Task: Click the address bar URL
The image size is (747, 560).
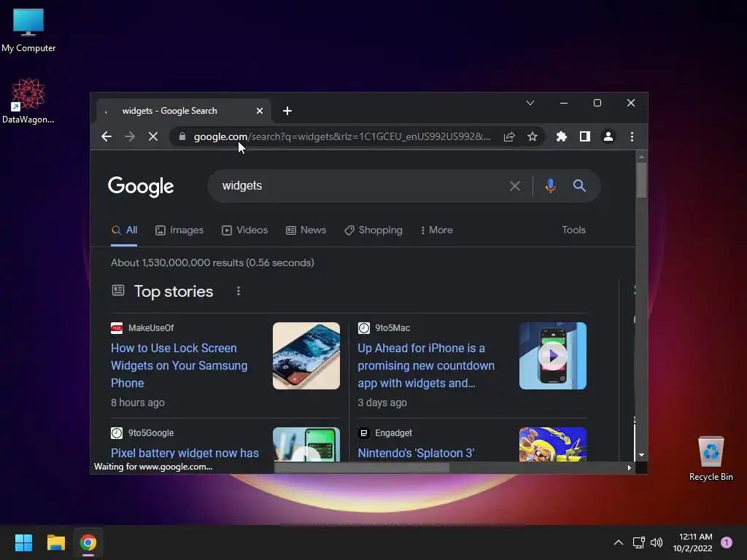Action: [x=342, y=136]
